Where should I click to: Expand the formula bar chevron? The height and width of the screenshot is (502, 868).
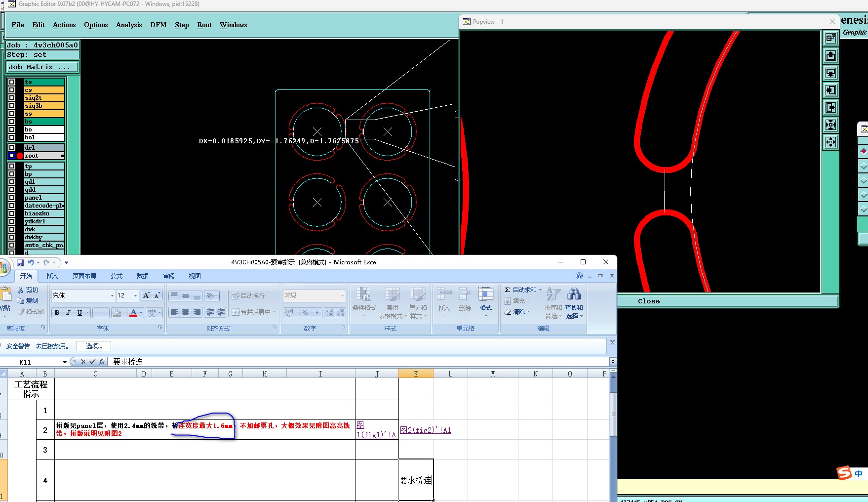[613, 362]
